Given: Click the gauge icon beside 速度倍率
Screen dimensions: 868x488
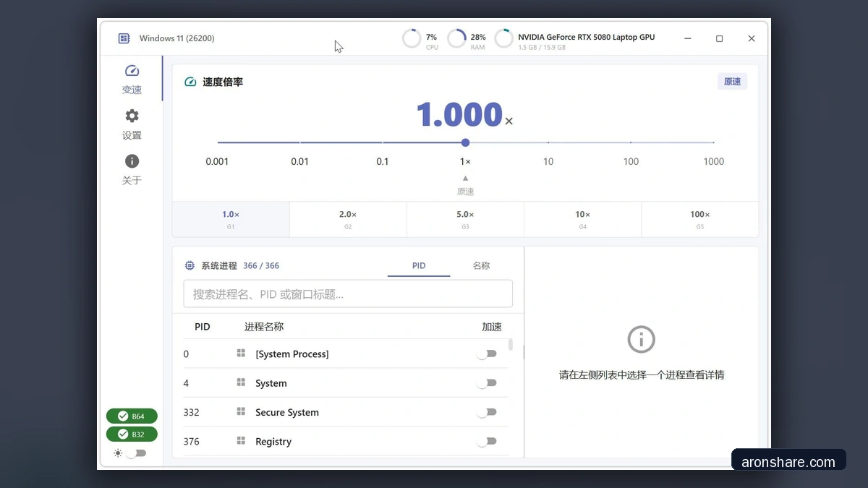Looking at the screenshot, I should pos(190,82).
